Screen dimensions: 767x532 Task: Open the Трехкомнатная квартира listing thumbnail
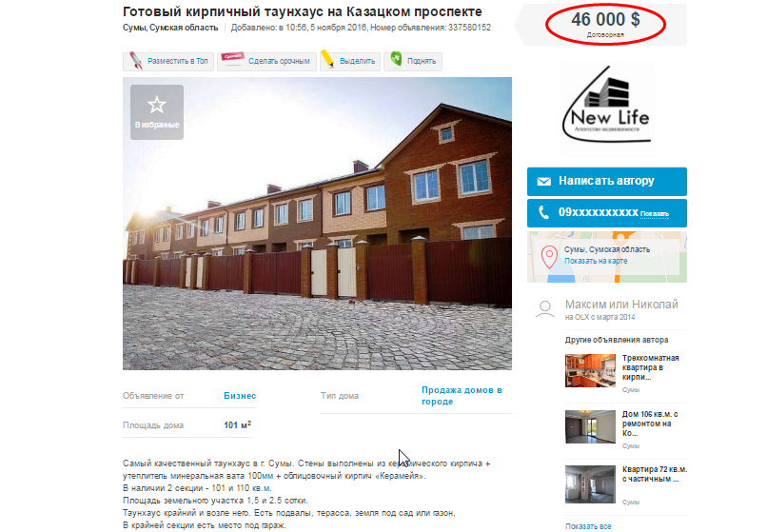coord(590,371)
